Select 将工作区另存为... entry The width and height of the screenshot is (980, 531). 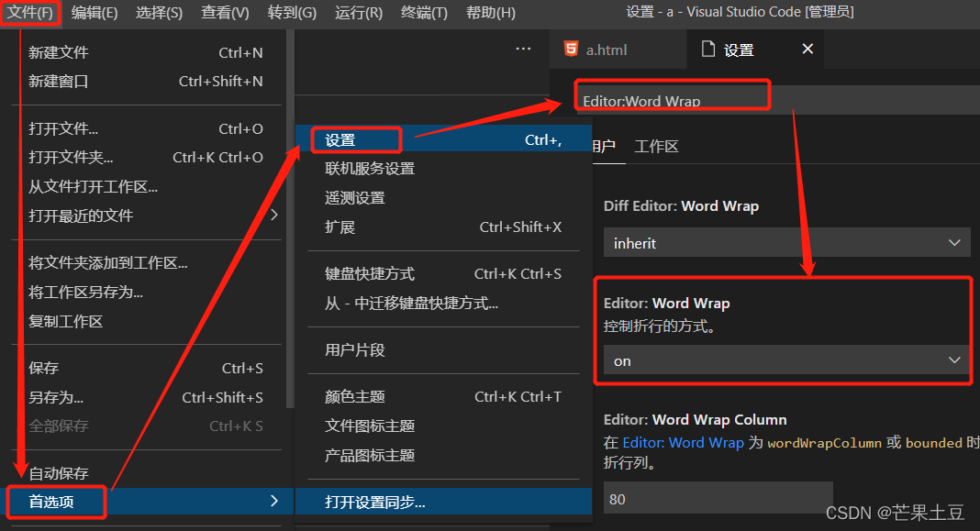coord(146,293)
